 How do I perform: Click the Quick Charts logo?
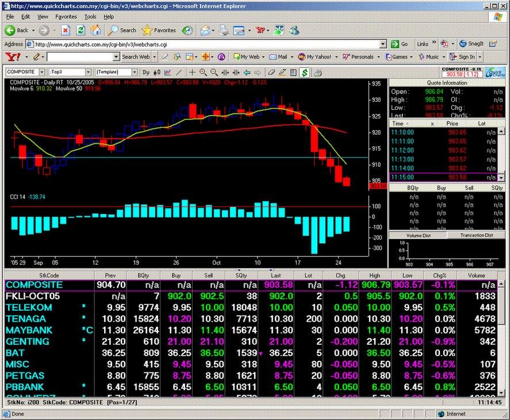coord(495,72)
